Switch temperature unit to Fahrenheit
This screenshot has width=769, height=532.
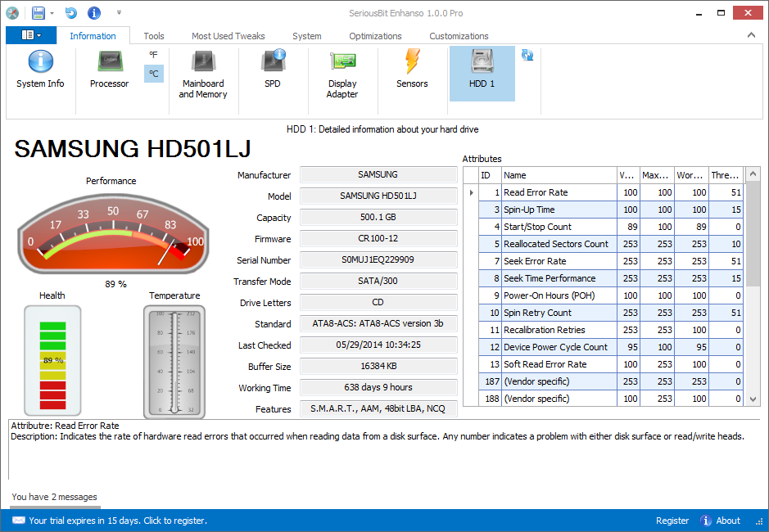pyautogui.click(x=154, y=55)
